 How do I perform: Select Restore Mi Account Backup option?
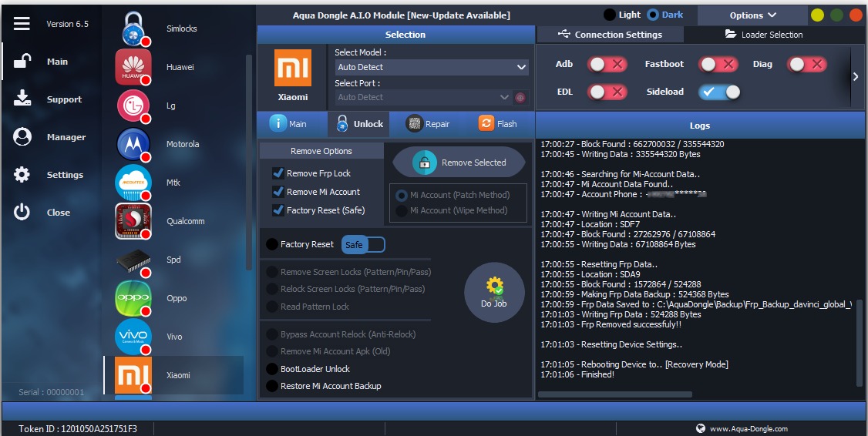click(x=272, y=386)
